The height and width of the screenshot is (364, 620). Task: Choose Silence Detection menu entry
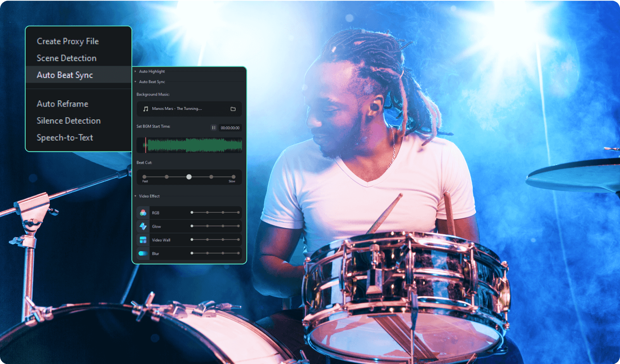point(69,121)
